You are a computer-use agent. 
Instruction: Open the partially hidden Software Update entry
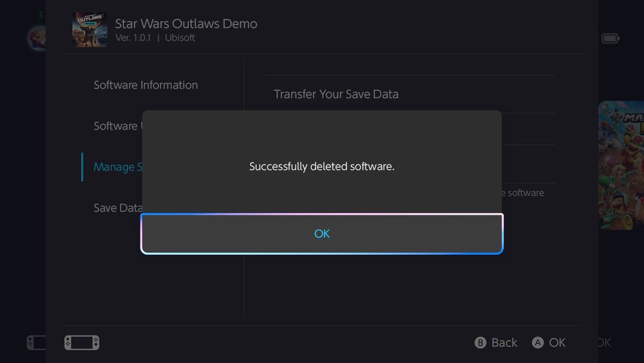[x=116, y=126]
